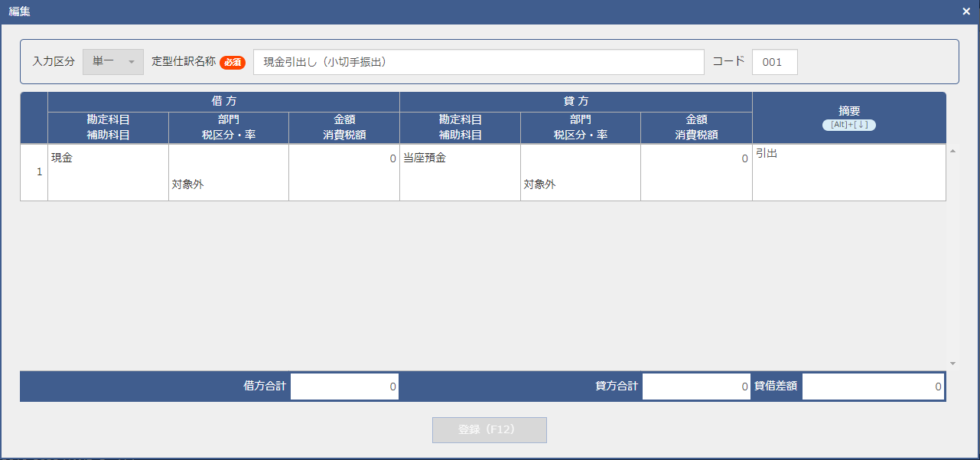980x460 pixels.
Task: Click the 編集 dialog title
Action: point(20,11)
